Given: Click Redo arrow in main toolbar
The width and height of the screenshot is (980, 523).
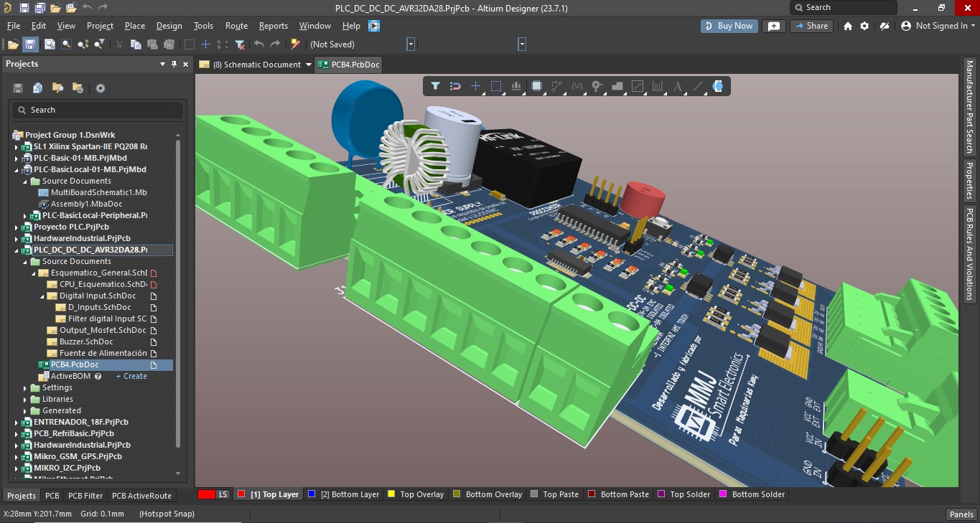Looking at the screenshot, I should 275,44.
